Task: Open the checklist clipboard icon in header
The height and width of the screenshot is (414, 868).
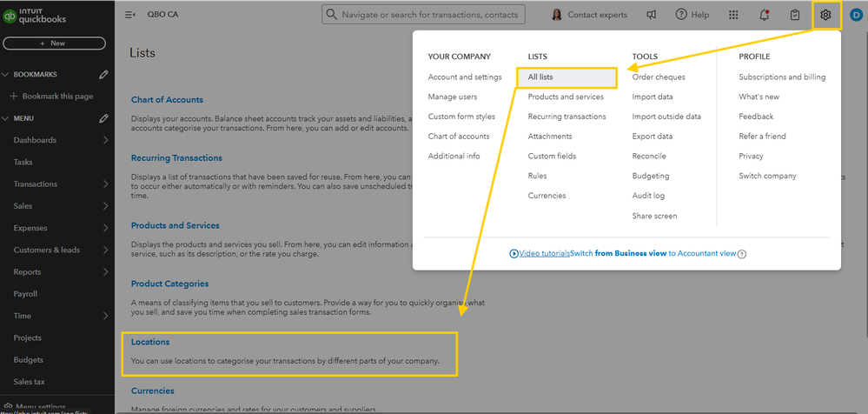Action: pyautogui.click(x=795, y=15)
